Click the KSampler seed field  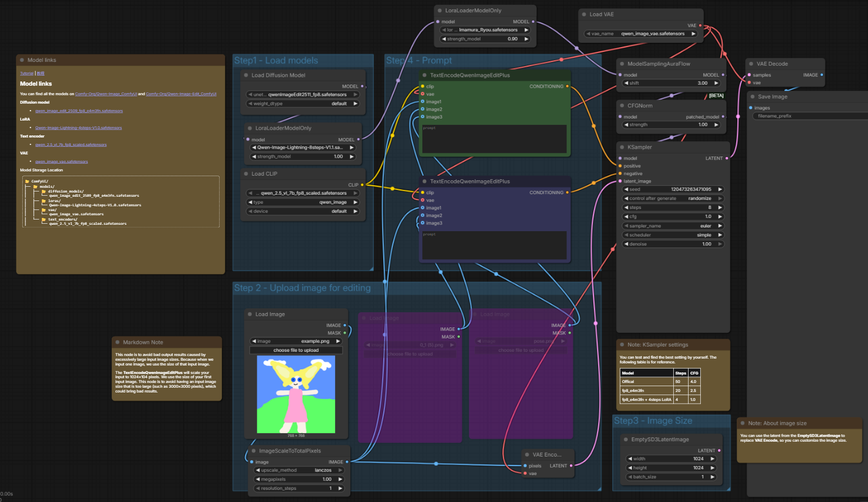click(x=674, y=189)
